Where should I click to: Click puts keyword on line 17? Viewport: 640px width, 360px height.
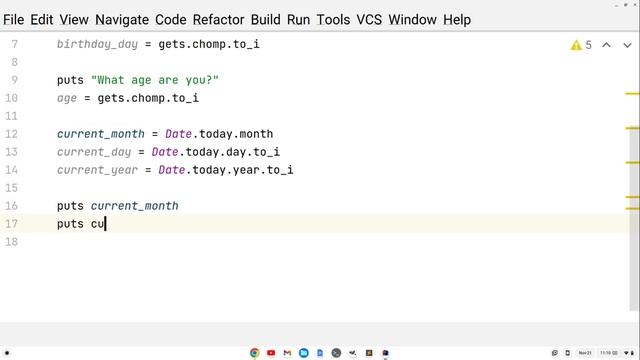(70, 224)
